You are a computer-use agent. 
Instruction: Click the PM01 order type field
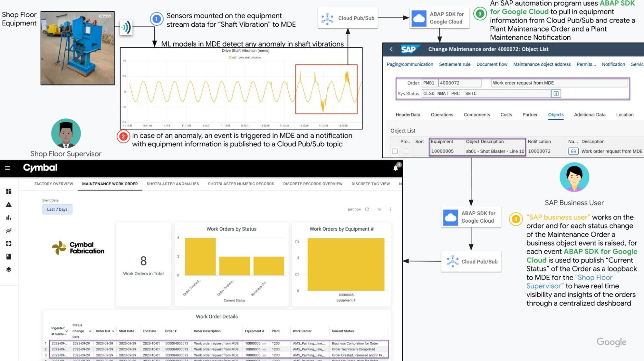(429, 83)
